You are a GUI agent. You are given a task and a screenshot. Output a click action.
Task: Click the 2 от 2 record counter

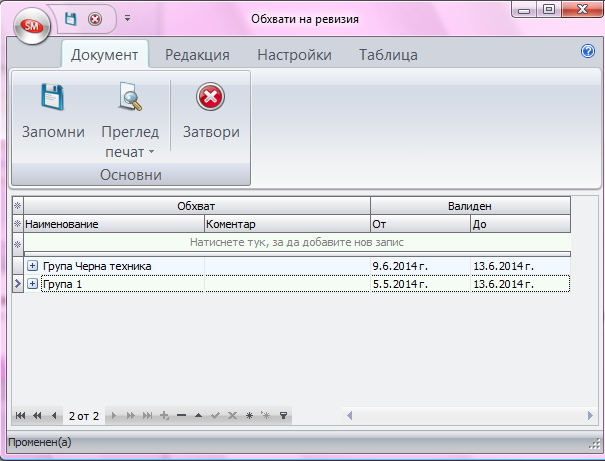click(x=84, y=416)
